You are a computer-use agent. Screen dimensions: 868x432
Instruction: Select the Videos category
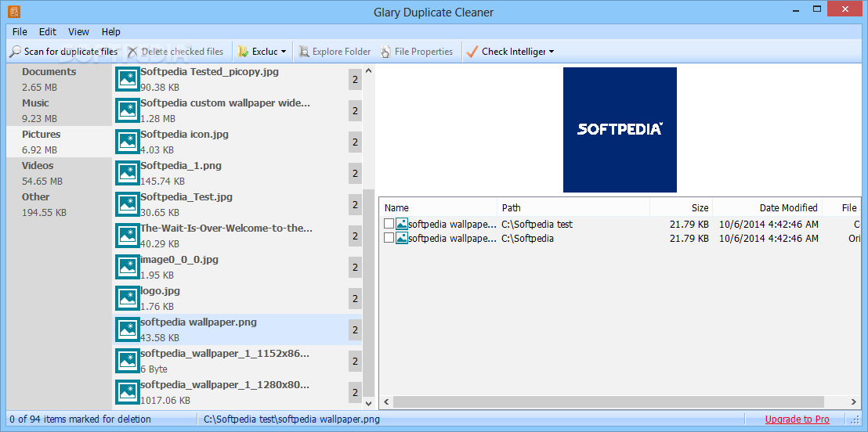(x=60, y=173)
